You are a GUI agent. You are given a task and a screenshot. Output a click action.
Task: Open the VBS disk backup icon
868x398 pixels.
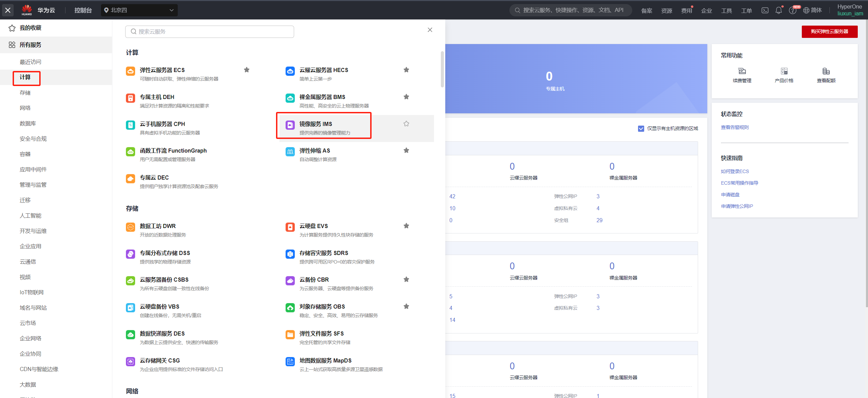pyautogui.click(x=130, y=308)
